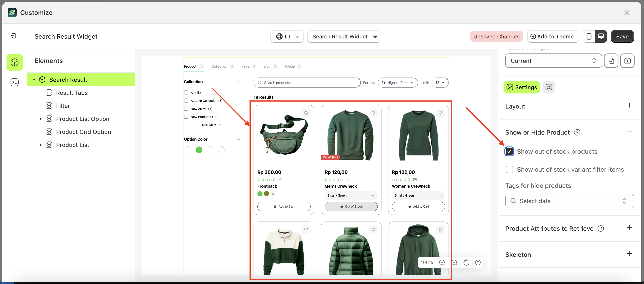The height and width of the screenshot is (284, 644).
Task: Check the Autumn Collection filter box
Action: pyautogui.click(x=186, y=101)
